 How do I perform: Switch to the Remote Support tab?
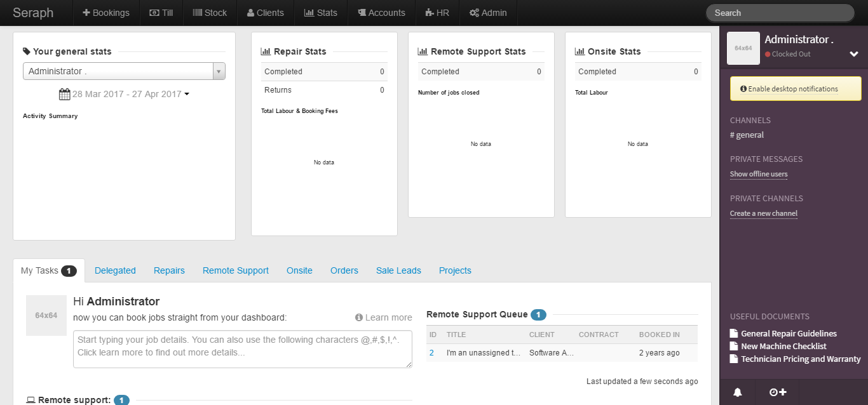pyautogui.click(x=235, y=270)
